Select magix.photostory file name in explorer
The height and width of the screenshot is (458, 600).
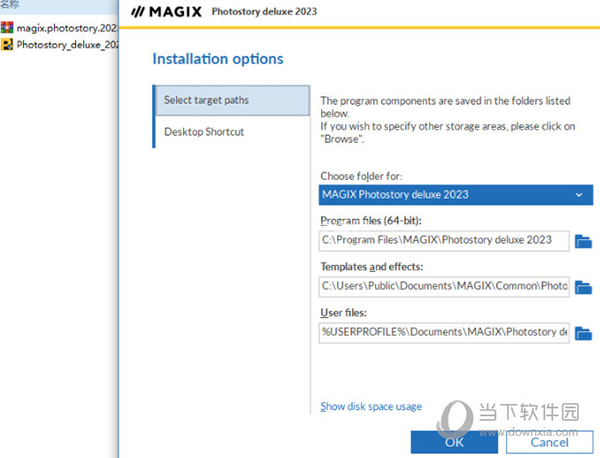[x=67, y=28]
